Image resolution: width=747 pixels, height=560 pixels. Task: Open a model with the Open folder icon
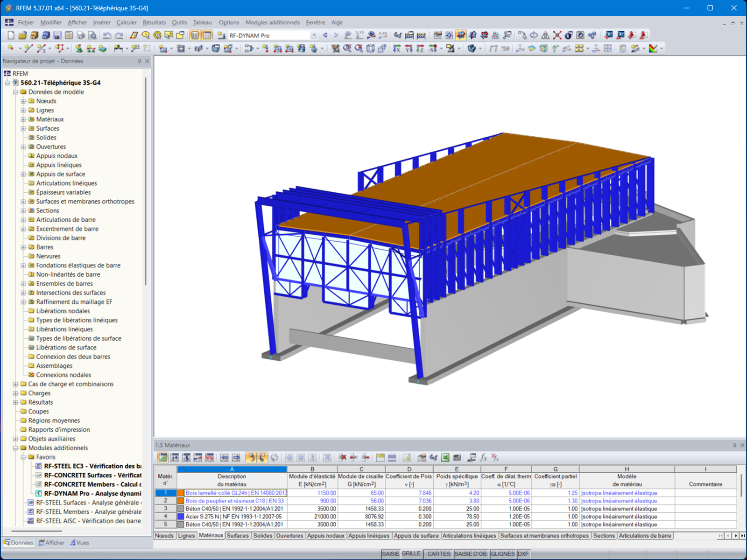[x=22, y=35]
